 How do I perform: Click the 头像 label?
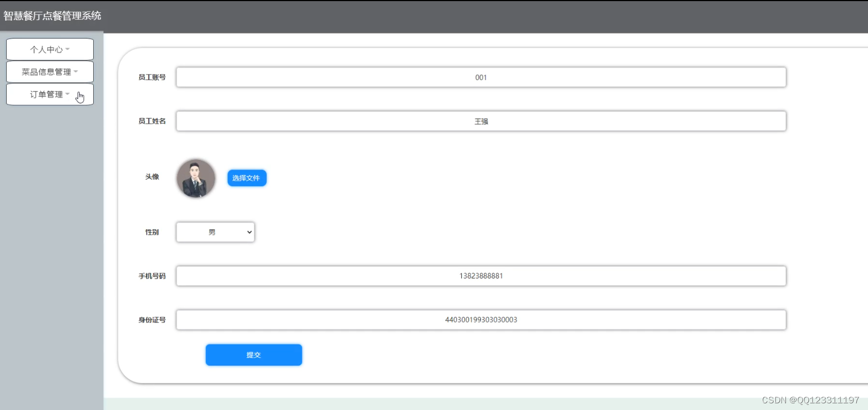pos(152,177)
